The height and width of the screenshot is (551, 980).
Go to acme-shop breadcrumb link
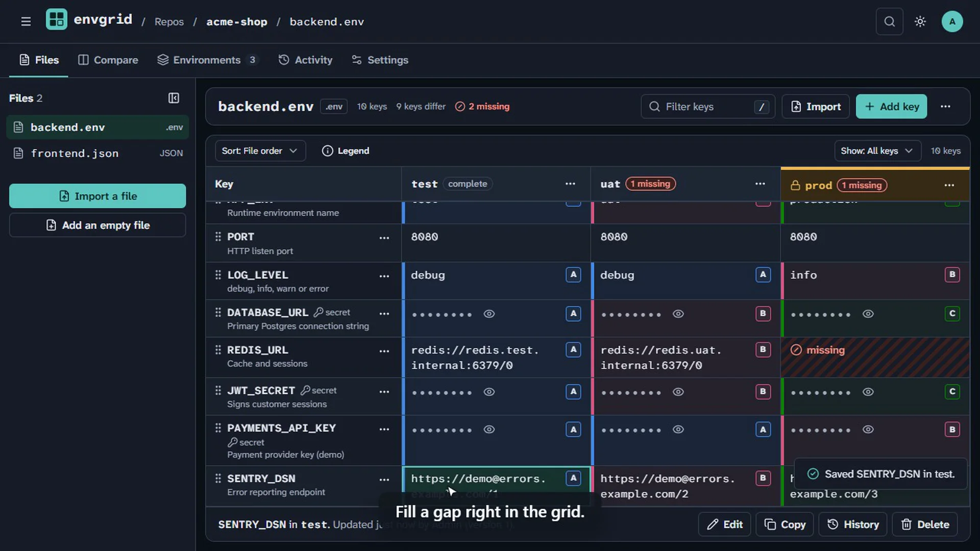(237, 21)
